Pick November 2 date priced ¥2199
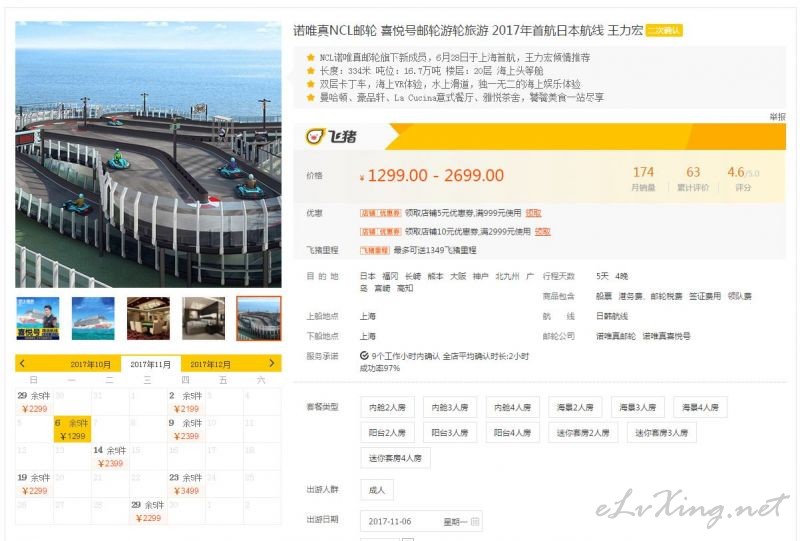Viewport: 800px width, 541px height. coord(186,402)
